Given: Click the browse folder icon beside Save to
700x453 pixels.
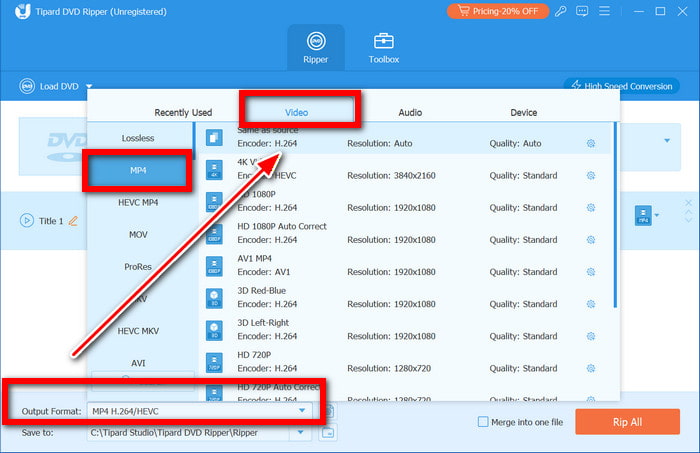Looking at the screenshot, I should pos(330,433).
